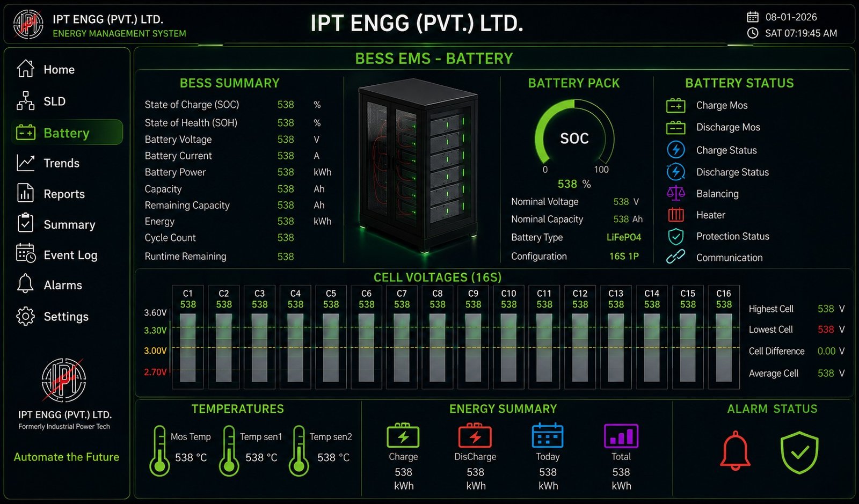Click the Settings gear icon

click(x=25, y=316)
